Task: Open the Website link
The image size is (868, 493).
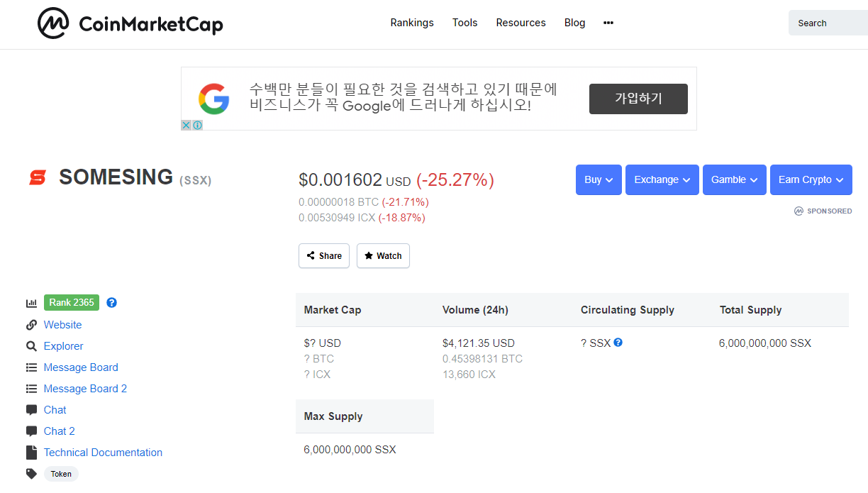Action: click(62, 325)
